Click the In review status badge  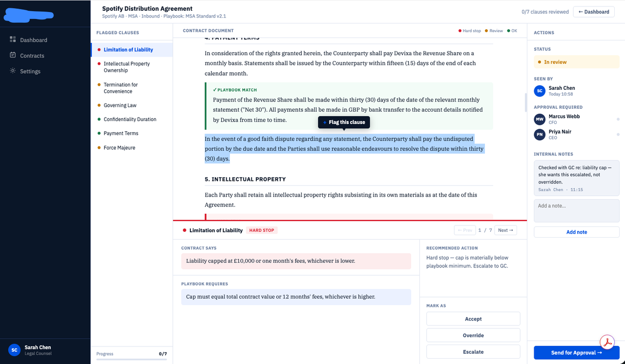pos(577,62)
